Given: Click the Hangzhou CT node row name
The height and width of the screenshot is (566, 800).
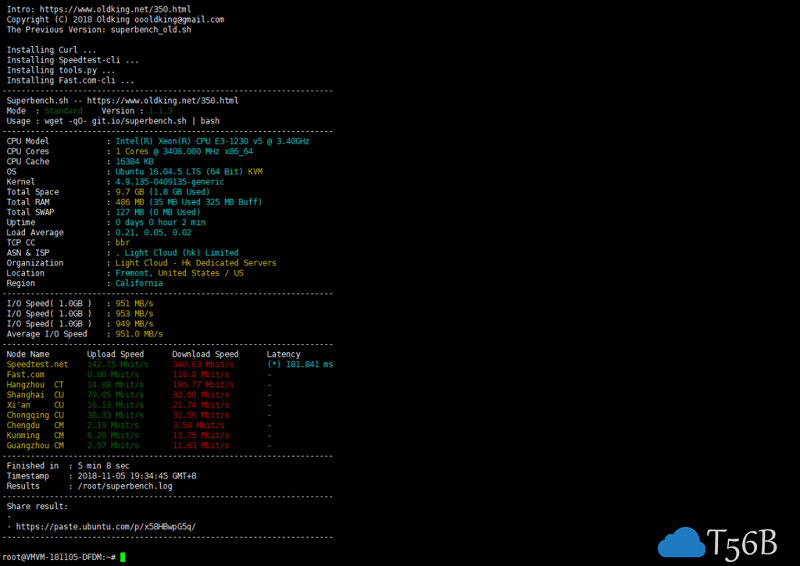Looking at the screenshot, I should click(x=35, y=384).
